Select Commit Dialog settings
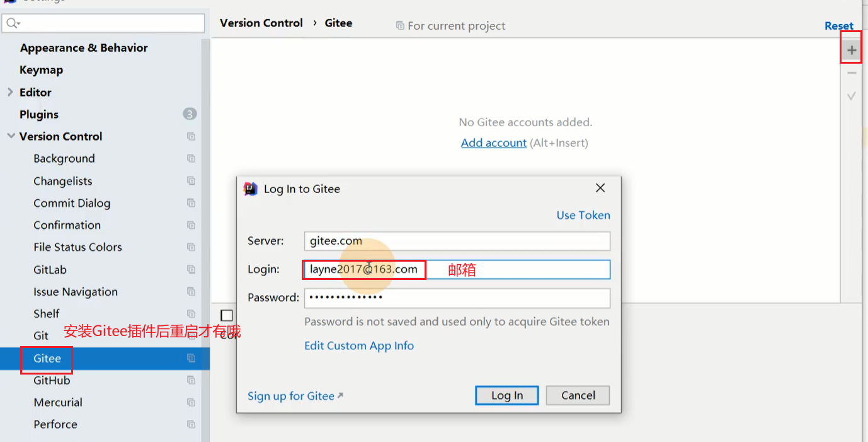 click(x=72, y=203)
